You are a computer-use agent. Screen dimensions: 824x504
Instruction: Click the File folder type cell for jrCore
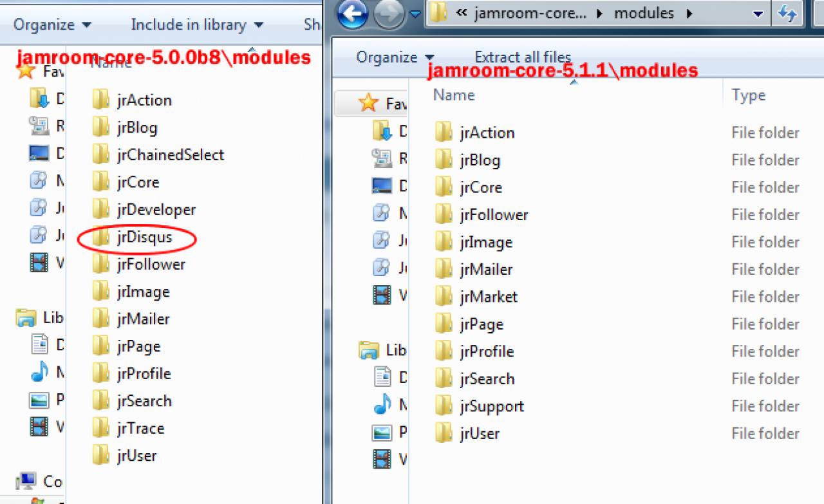[765, 187]
